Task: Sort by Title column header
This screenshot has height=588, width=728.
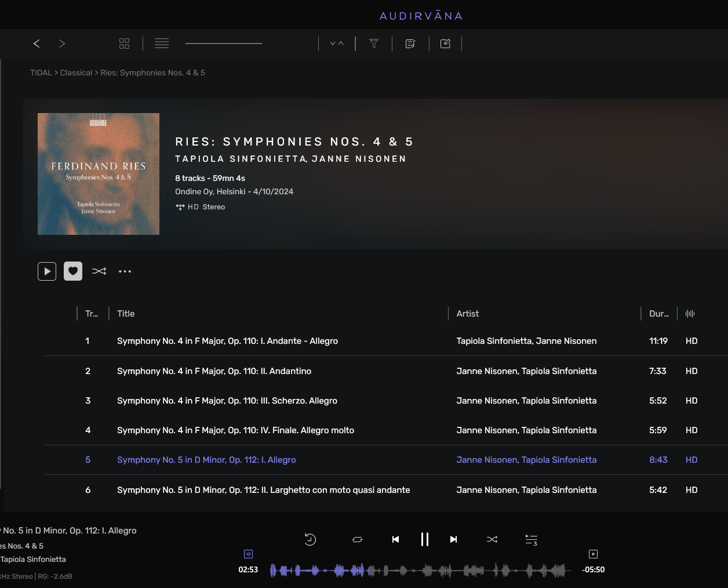Action: (126, 314)
